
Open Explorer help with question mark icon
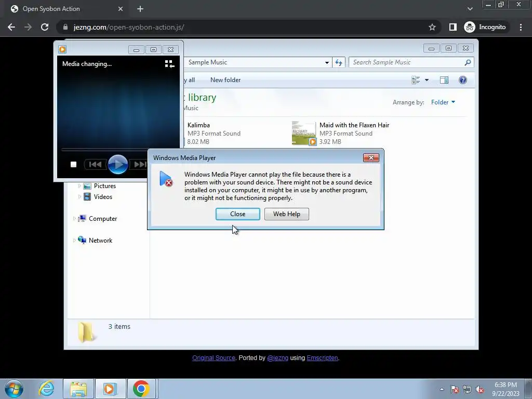coord(463,80)
